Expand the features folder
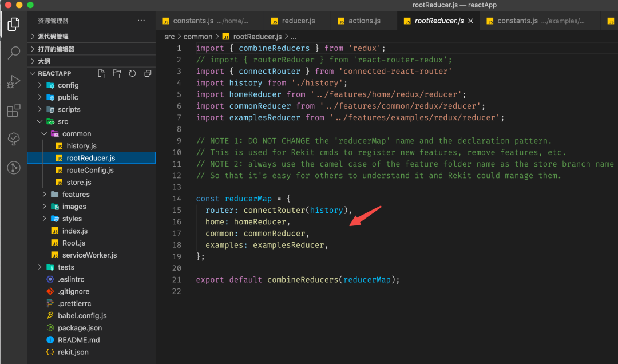The image size is (618, 364). [x=76, y=195]
